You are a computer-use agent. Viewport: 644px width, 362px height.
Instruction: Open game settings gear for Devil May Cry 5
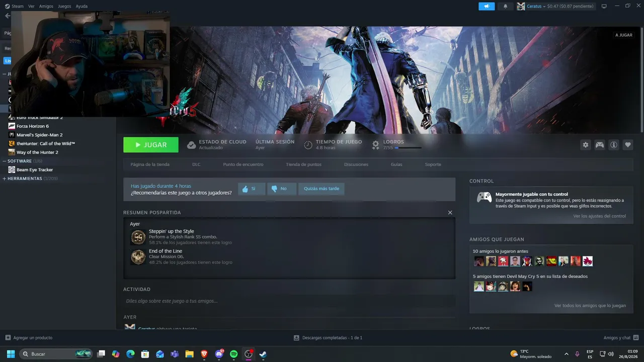click(x=585, y=145)
